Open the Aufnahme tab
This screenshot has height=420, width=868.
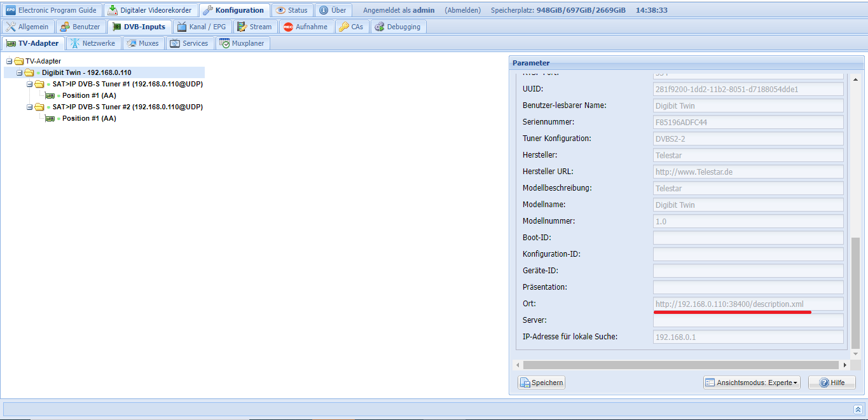tap(305, 27)
